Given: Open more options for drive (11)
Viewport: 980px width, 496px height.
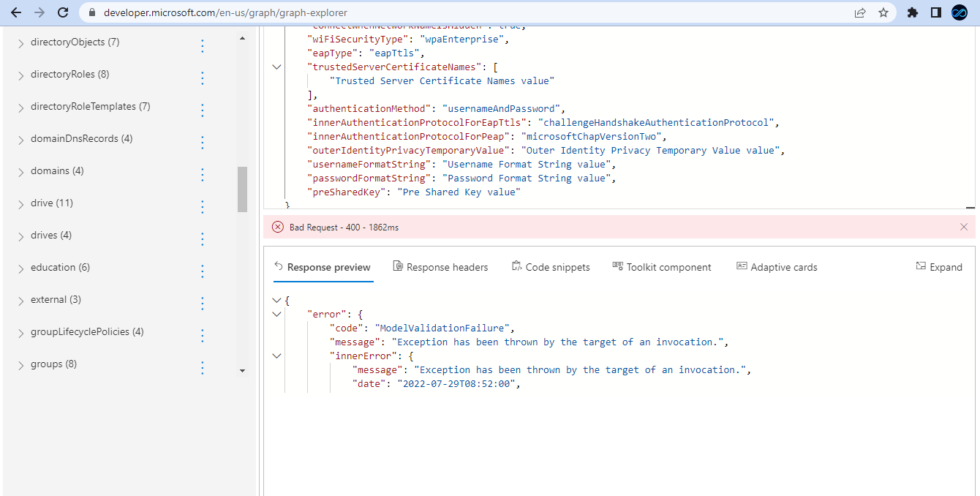Looking at the screenshot, I should tap(203, 207).
